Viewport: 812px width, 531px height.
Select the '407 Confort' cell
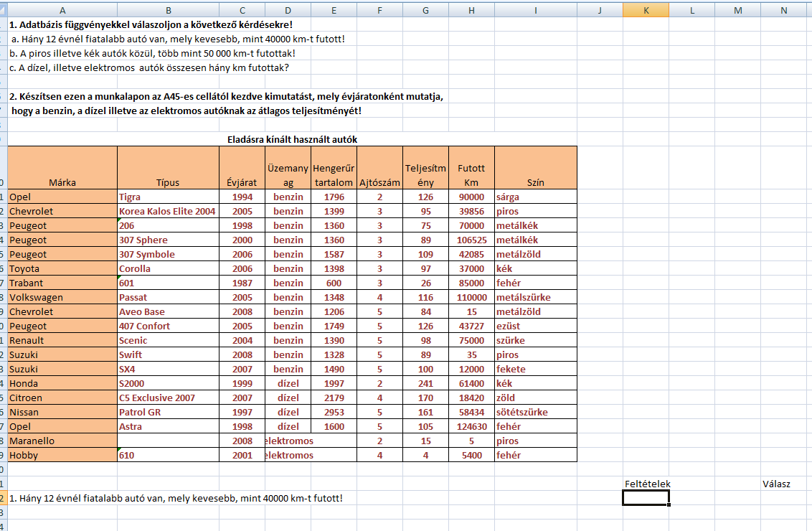(x=169, y=326)
